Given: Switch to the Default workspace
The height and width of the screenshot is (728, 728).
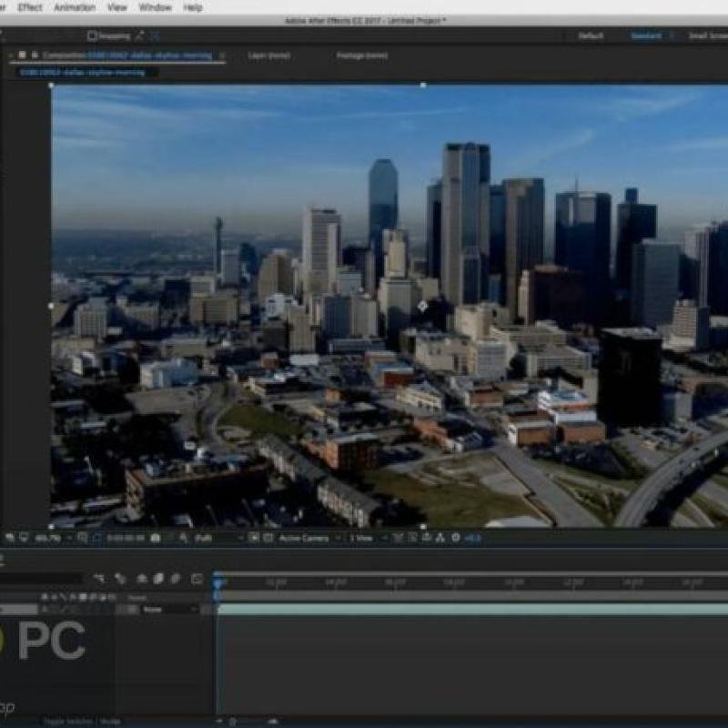Looking at the screenshot, I should (591, 35).
